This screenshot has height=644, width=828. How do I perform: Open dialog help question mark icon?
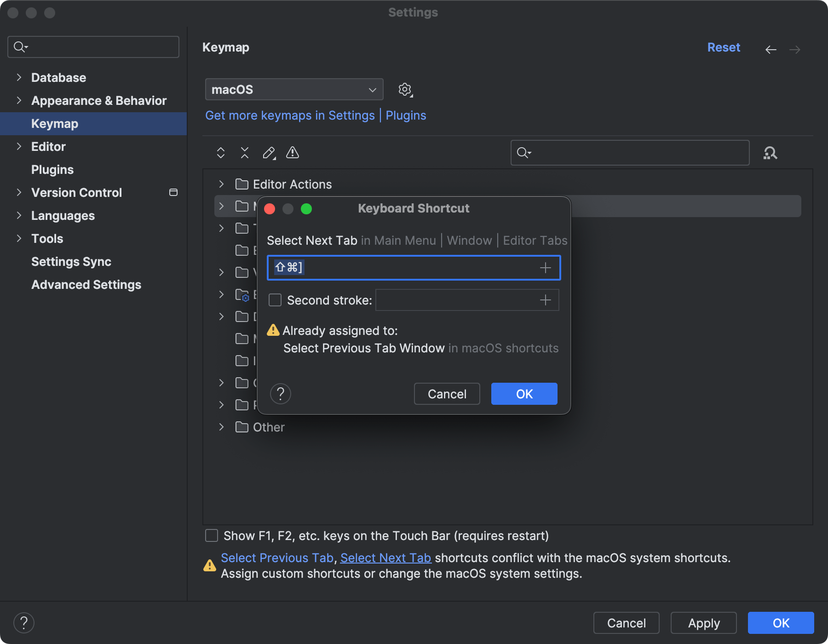click(280, 393)
